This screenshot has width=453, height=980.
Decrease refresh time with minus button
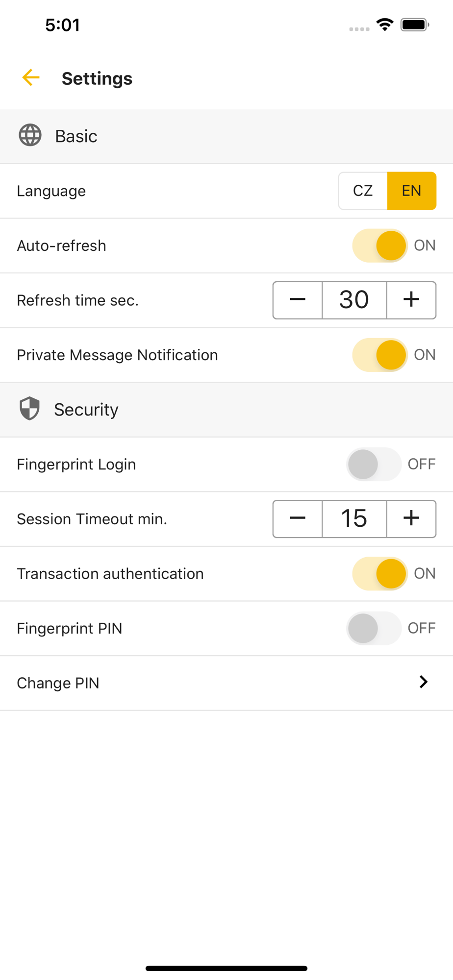(298, 300)
